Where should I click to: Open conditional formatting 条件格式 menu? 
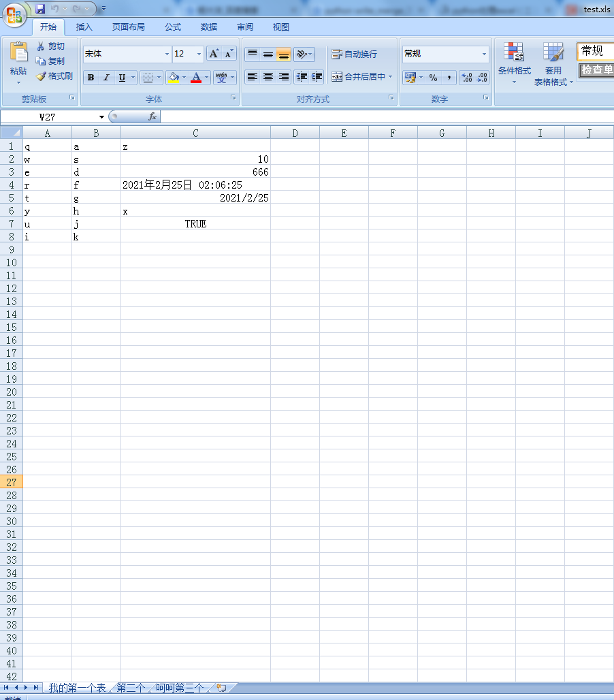514,63
